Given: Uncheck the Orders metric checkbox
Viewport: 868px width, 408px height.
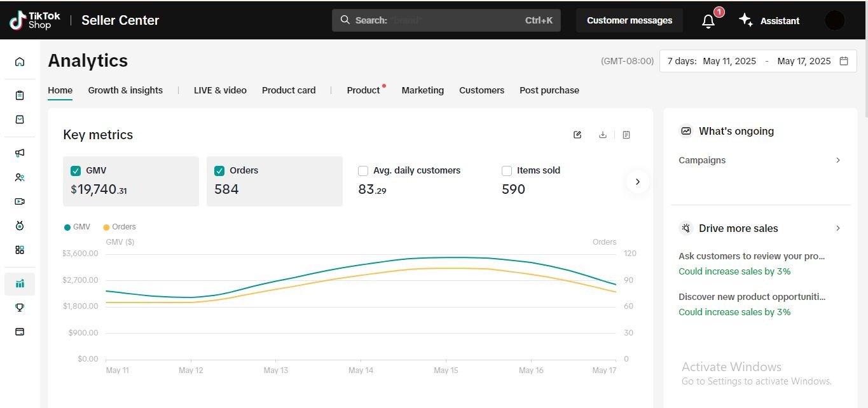Looking at the screenshot, I should tap(219, 170).
